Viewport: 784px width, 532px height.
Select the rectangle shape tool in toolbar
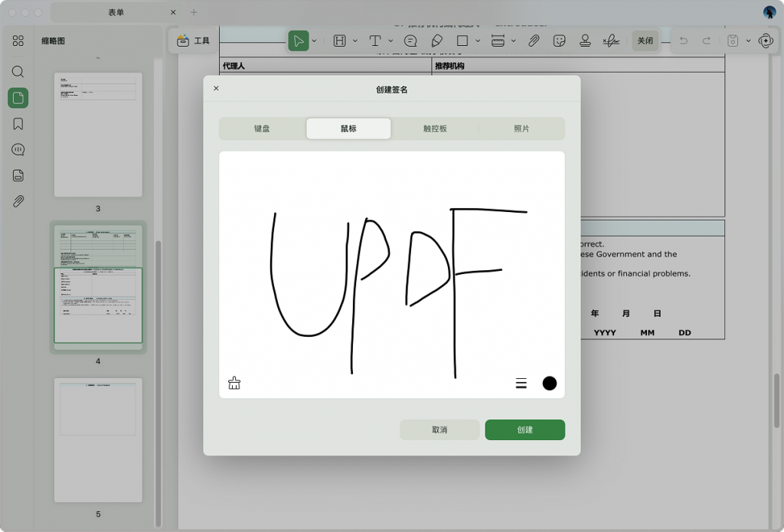pos(462,41)
